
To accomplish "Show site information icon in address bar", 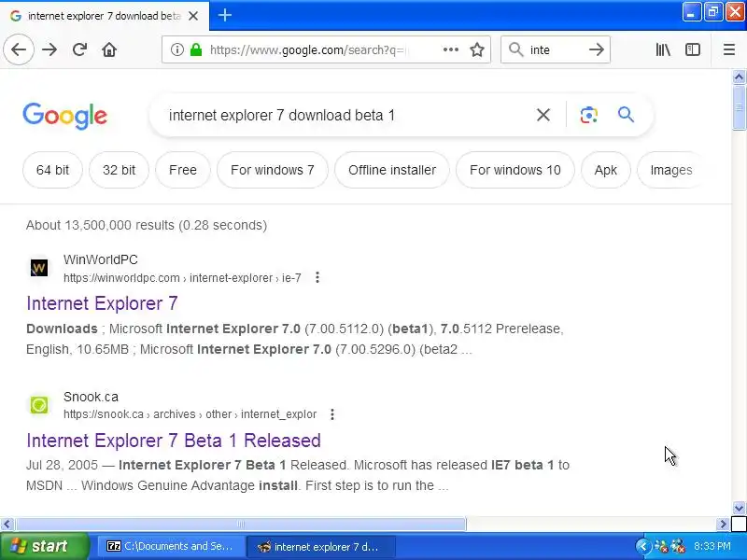I will pyautogui.click(x=176, y=49).
